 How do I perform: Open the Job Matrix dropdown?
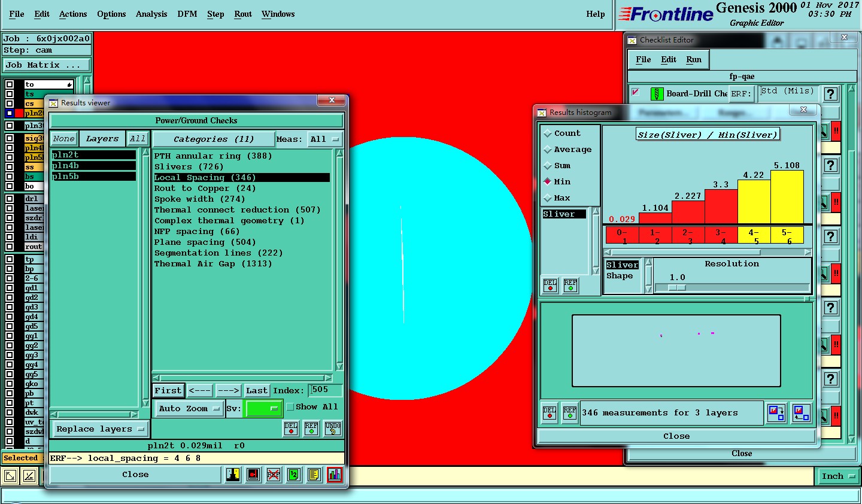click(x=47, y=65)
